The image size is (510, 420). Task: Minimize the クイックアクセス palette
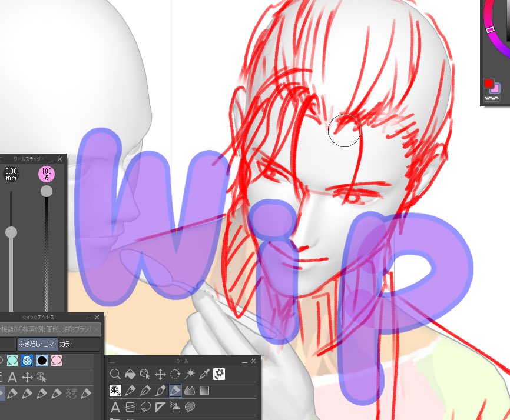click(x=88, y=318)
